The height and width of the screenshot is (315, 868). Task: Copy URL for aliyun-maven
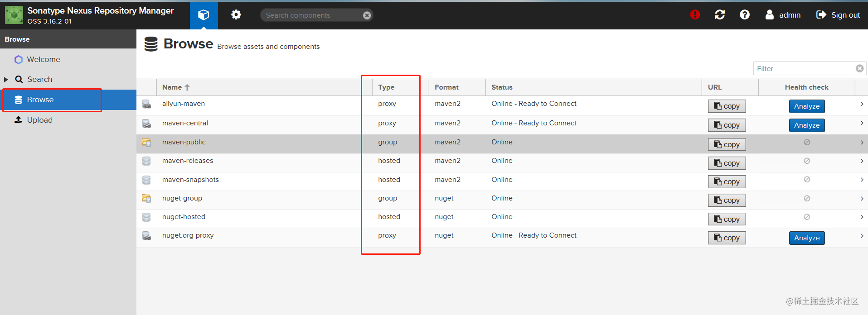click(x=727, y=106)
